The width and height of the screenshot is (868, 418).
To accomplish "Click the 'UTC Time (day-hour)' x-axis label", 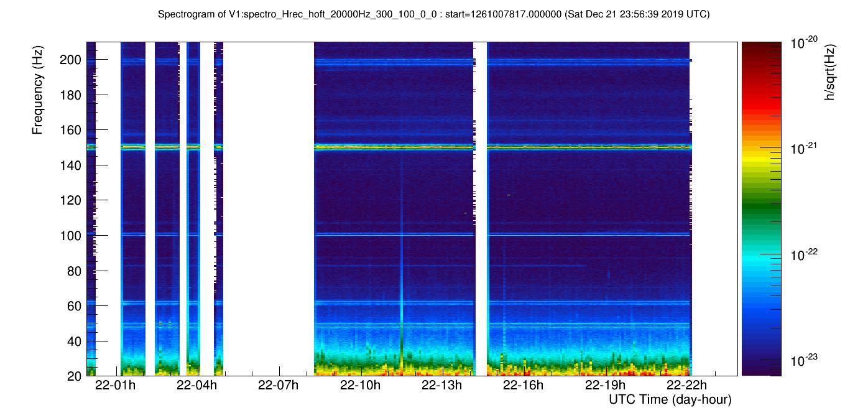I will 670,399.
